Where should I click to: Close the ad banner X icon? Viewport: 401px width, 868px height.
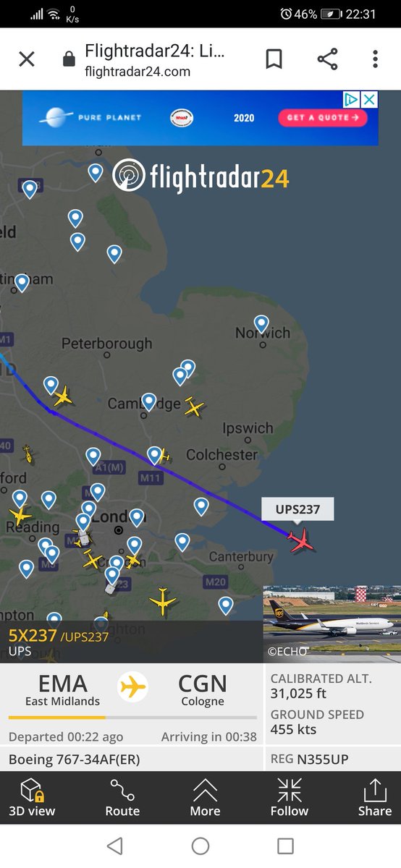369,99
